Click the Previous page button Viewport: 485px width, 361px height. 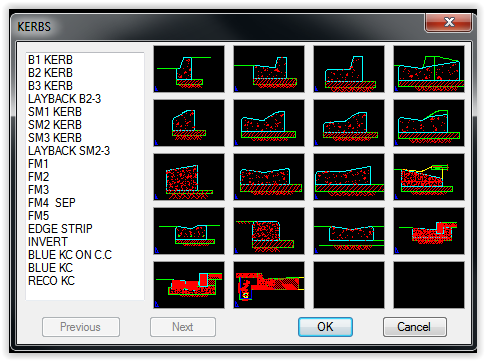81,327
